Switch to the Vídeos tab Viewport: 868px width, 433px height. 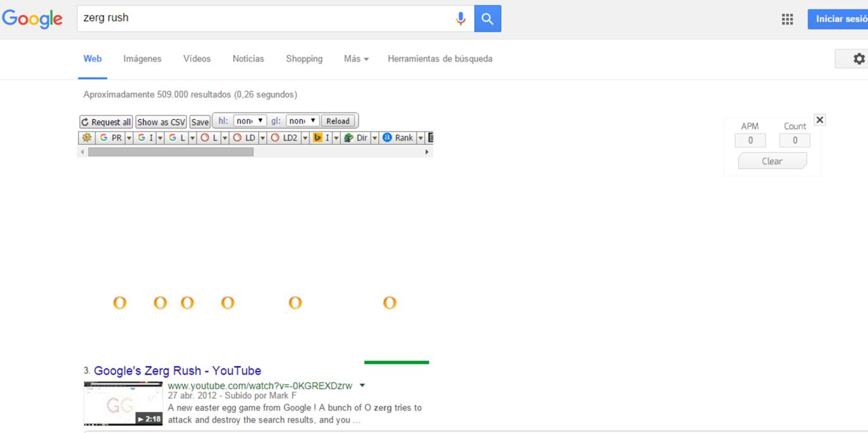(197, 59)
